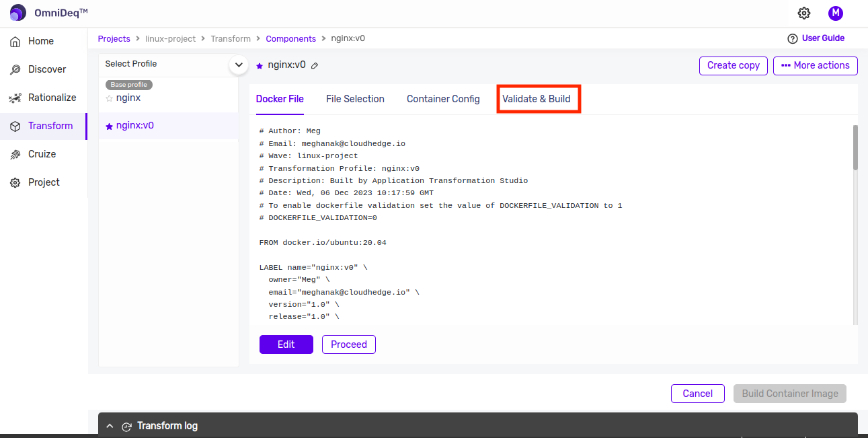Click the 'version="1.0"' line
This screenshot has height=438, width=868.
(304, 305)
